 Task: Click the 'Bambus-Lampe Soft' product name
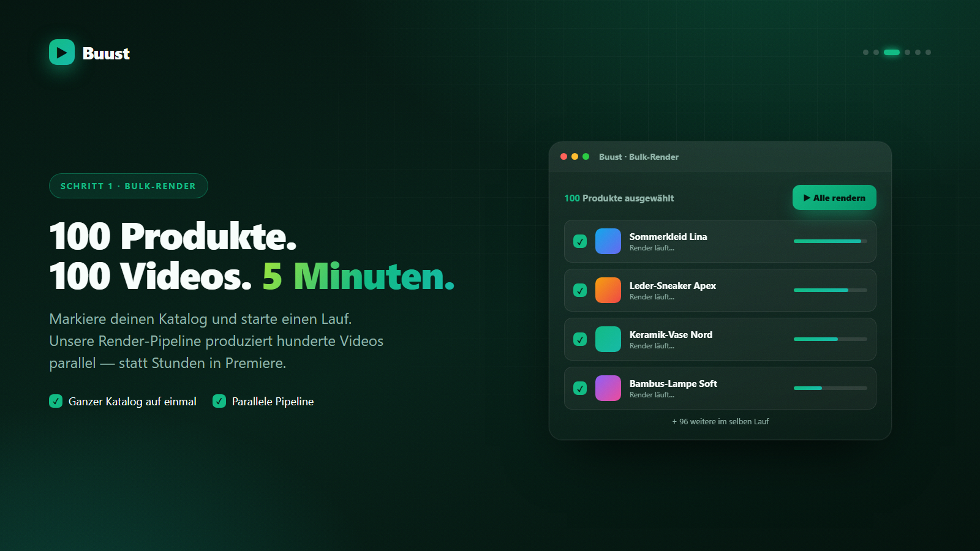[x=673, y=383]
